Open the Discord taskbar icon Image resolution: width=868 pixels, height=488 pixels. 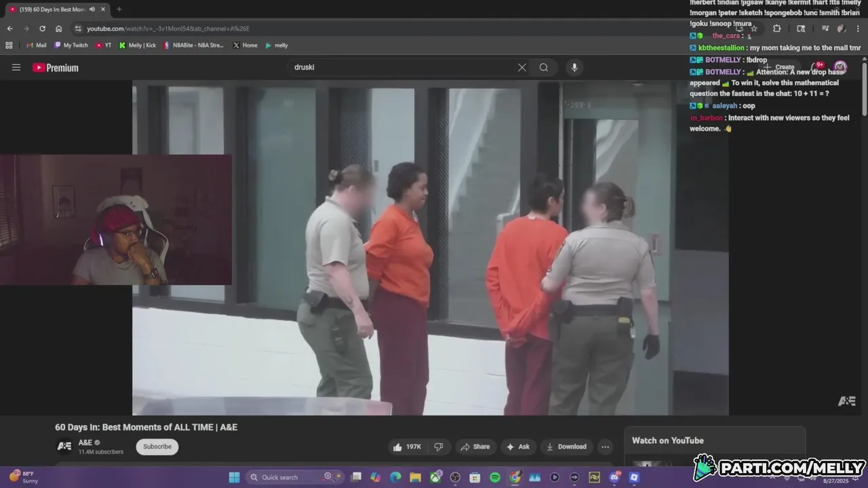tap(614, 477)
